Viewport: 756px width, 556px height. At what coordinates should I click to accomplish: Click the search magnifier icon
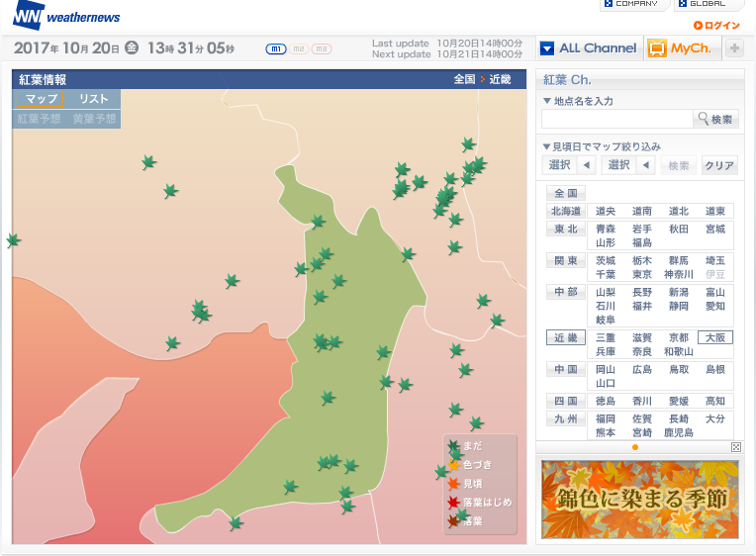[x=703, y=118]
